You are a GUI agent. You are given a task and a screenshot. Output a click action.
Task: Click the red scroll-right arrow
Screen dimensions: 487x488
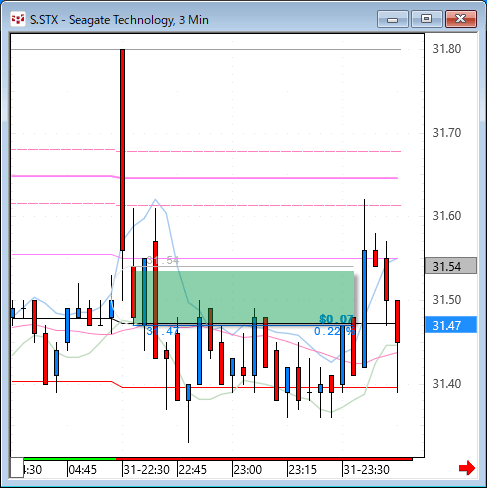point(467,468)
